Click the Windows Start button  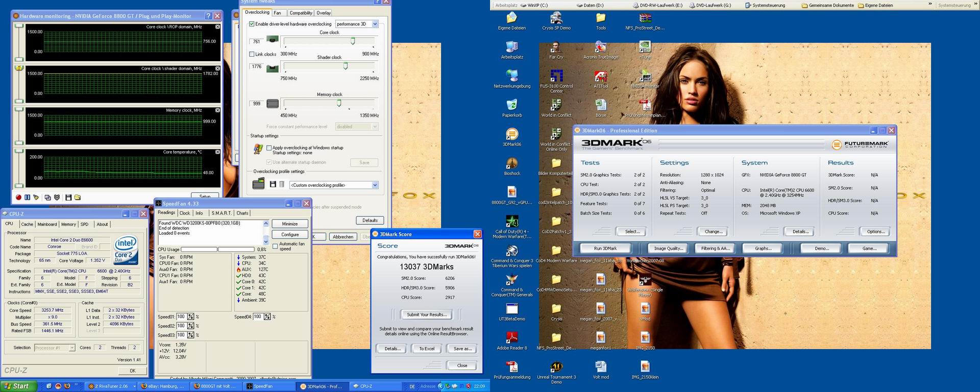(19, 386)
